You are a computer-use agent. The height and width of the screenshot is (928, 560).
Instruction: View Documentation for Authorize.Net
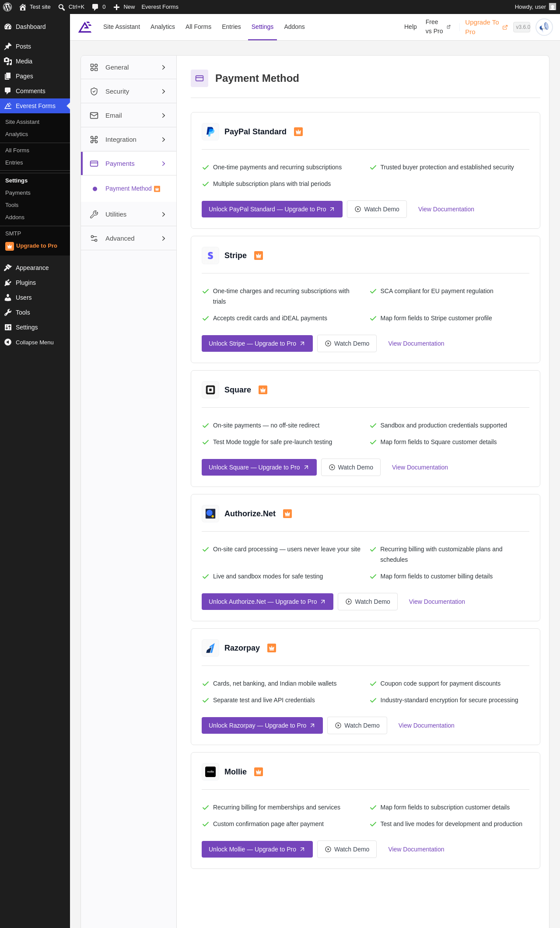pyautogui.click(x=437, y=602)
